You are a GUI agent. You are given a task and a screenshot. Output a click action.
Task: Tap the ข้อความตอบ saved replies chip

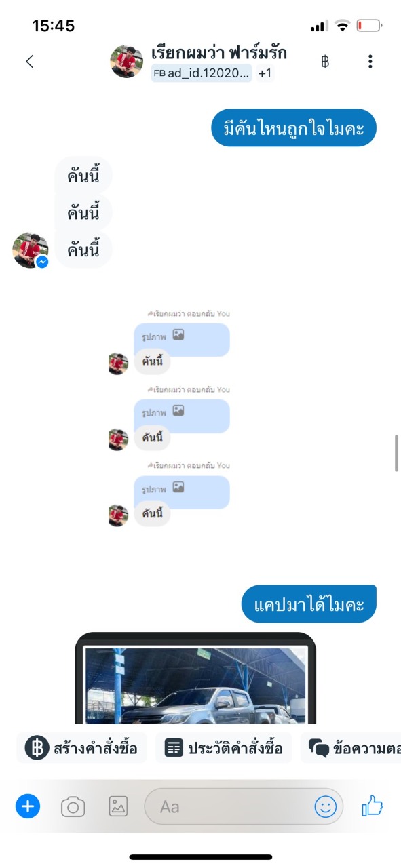pos(351,748)
